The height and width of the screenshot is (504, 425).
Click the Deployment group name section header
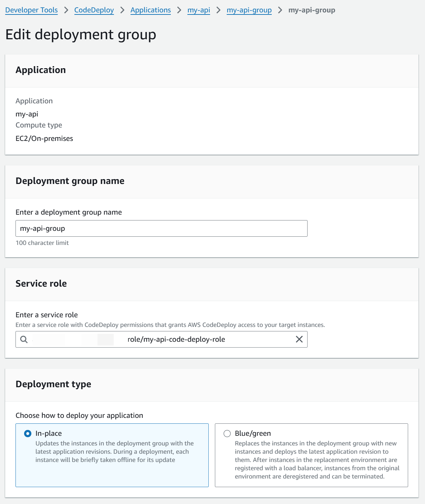click(x=70, y=181)
